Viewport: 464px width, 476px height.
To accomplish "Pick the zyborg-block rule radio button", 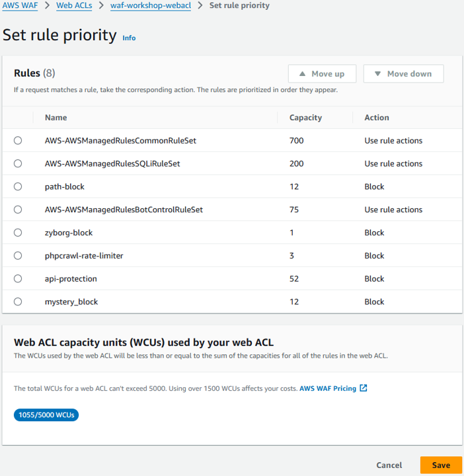I will click(x=18, y=233).
